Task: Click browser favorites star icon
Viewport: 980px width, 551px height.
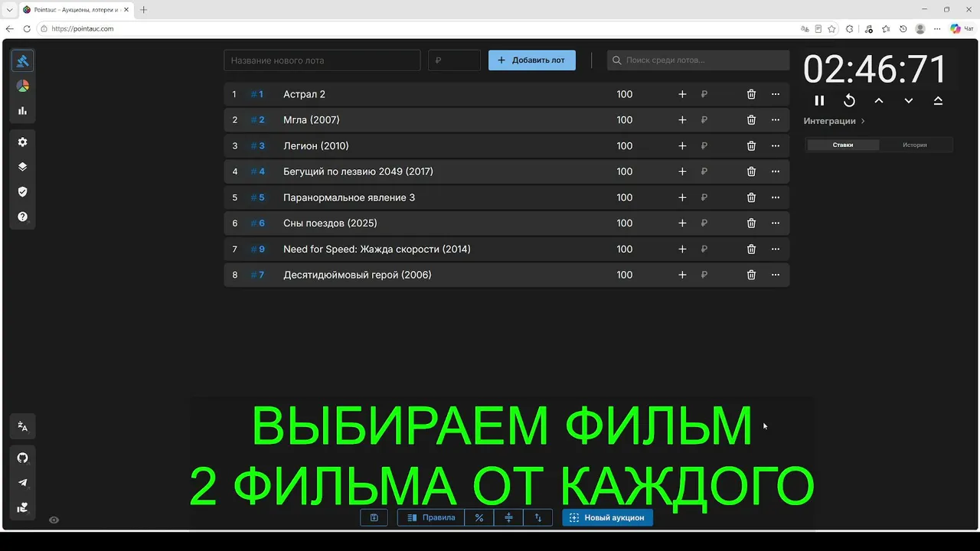Action: (x=831, y=28)
